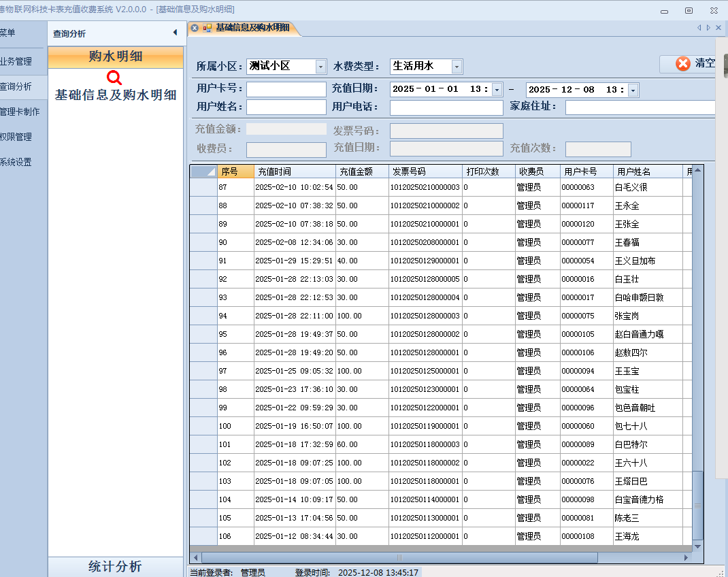This screenshot has height=577, width=728.
Task: Click the red magnifier icon for 基础信息及购水明细
Action: 115,78
